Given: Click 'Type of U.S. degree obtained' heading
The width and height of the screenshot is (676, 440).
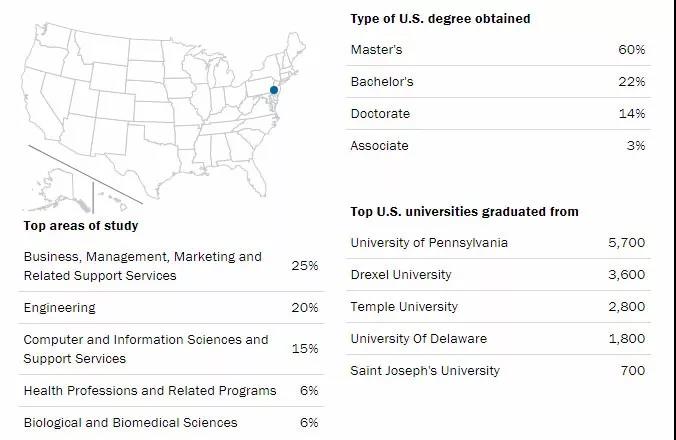Looking at the screenshot, I should coord(440,18).
